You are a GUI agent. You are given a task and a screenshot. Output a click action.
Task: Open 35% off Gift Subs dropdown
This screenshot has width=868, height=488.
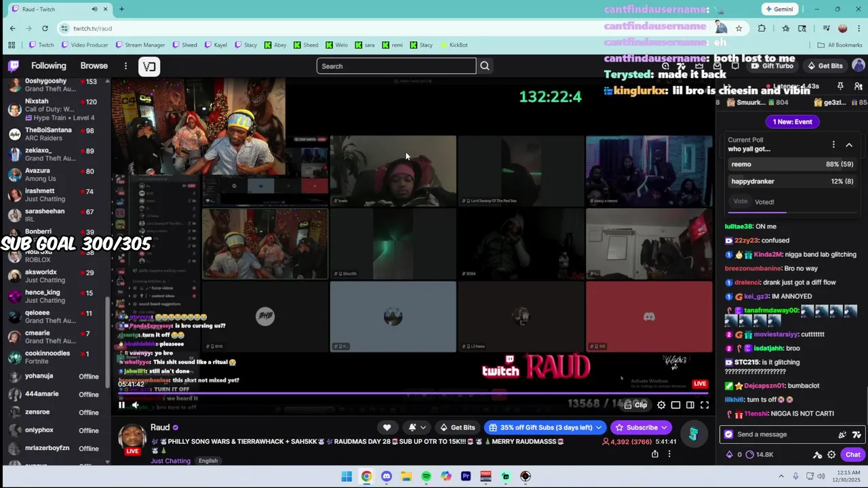tap(545, 428)
